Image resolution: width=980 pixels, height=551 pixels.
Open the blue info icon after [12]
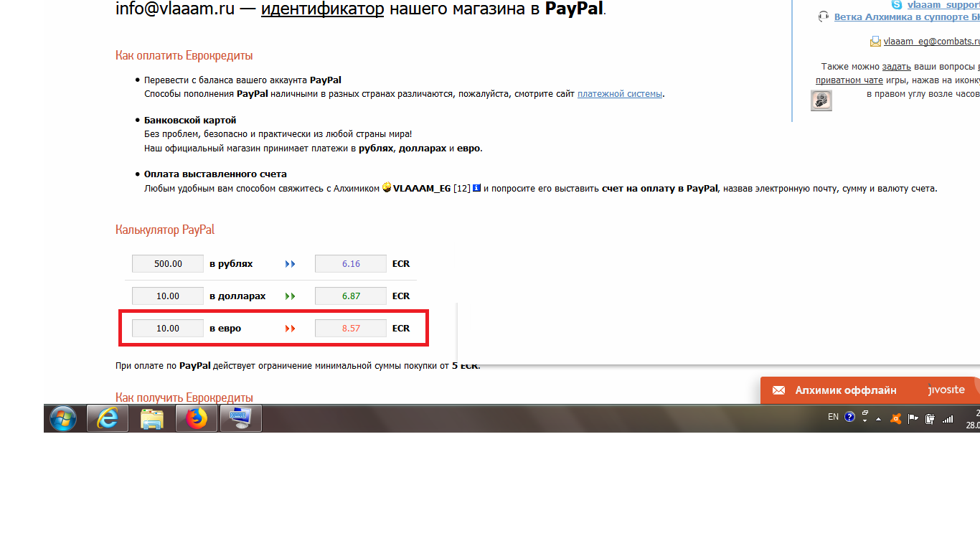tap(476, 188)
